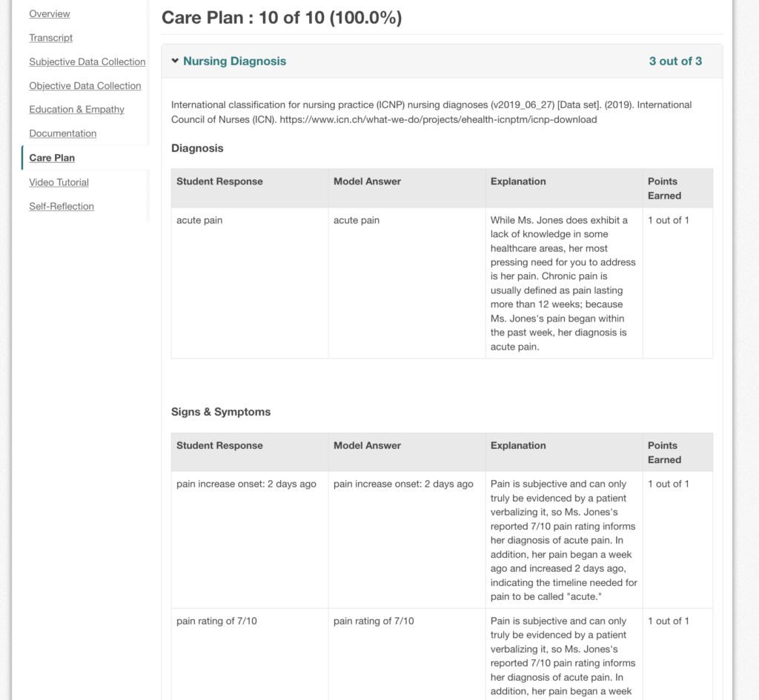Click model answer cell "pain increase onset: 2 days ago"

[403, 484]
